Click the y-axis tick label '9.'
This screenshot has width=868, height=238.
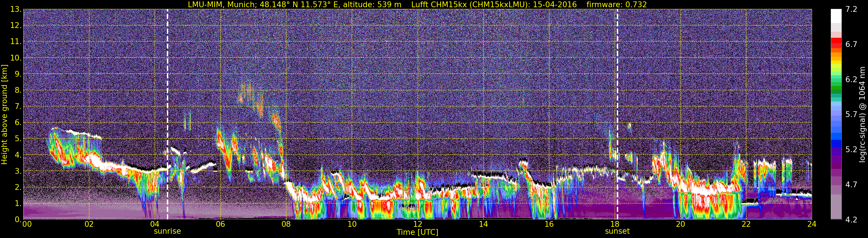[18, 74]
